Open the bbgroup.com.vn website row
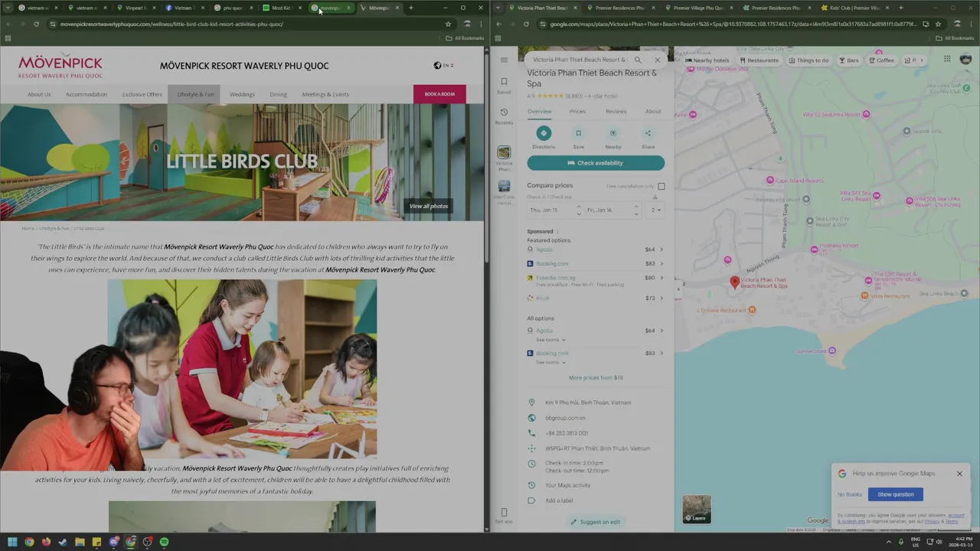This screenshot has width=980, height=551. [596, 418]
